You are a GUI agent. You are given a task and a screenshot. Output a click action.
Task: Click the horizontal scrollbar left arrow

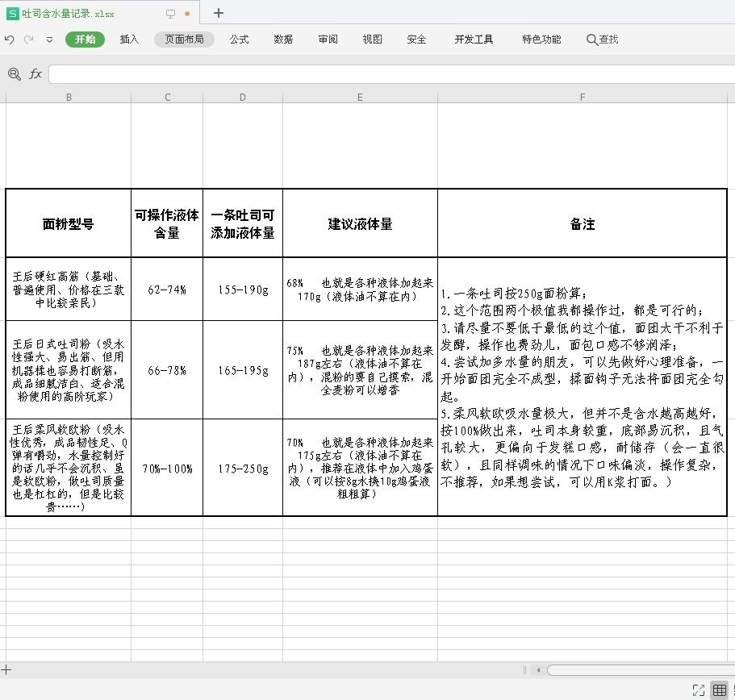(x=538, y=670)
